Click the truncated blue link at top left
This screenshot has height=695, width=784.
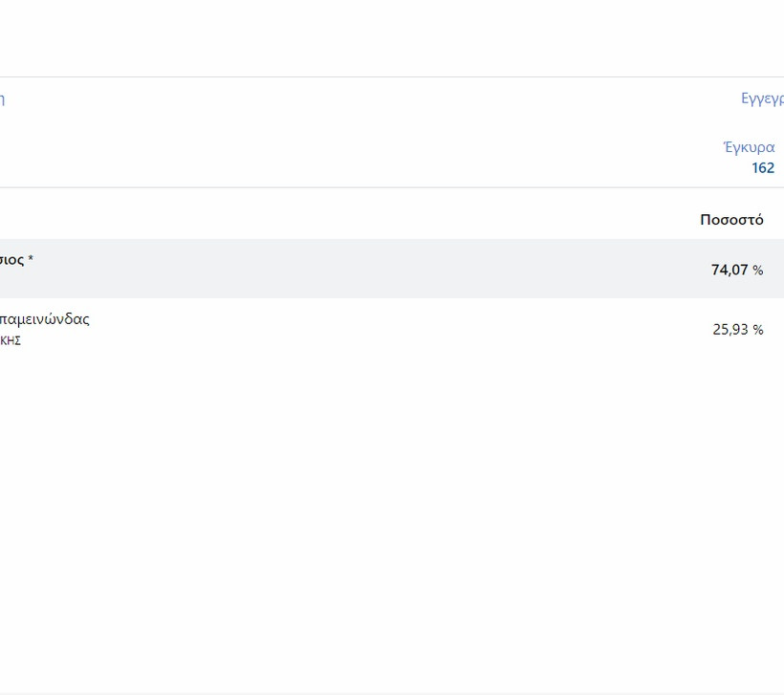point(2,98)
